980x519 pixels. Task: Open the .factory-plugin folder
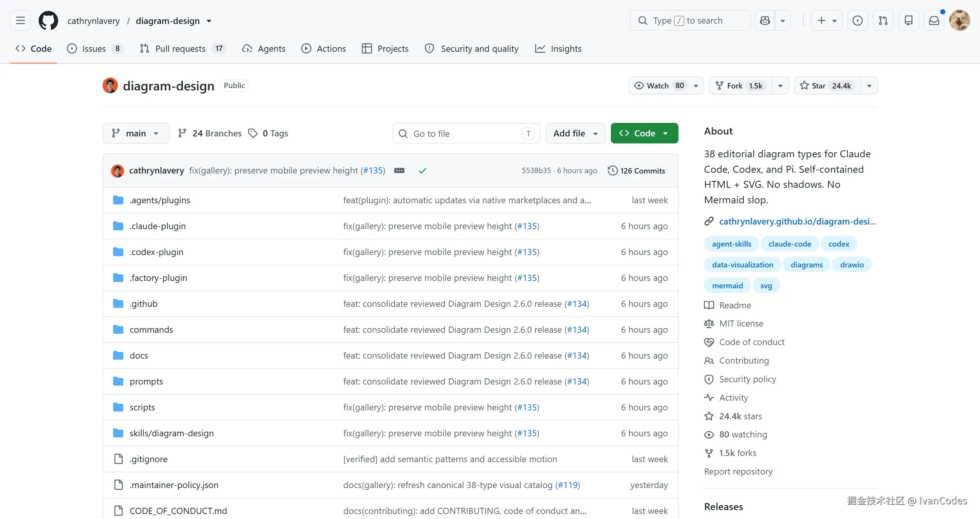[158, 278]
